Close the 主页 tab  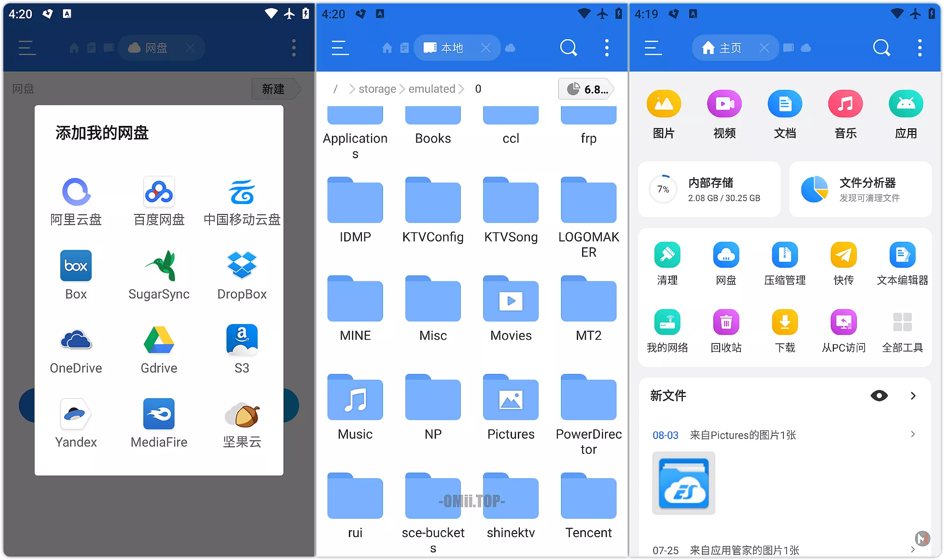tap(764, 48)
